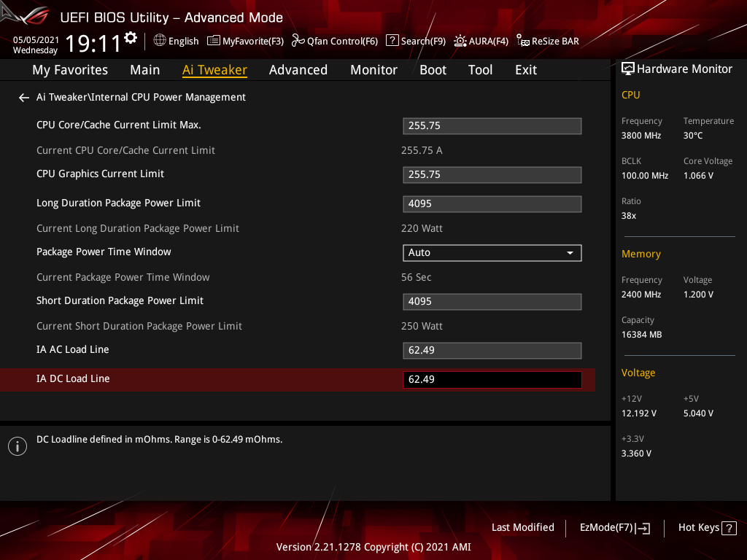Open AURA(F4) lighting settings
This screenshot has height=560, width=747.
tap(481, 41)
